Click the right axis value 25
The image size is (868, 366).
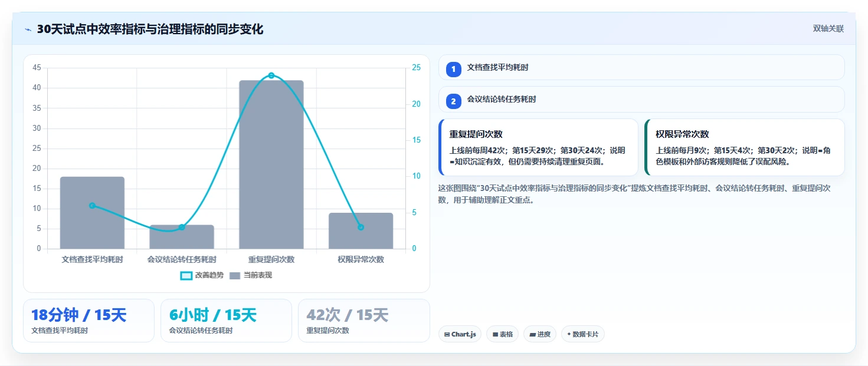[416, 68]
